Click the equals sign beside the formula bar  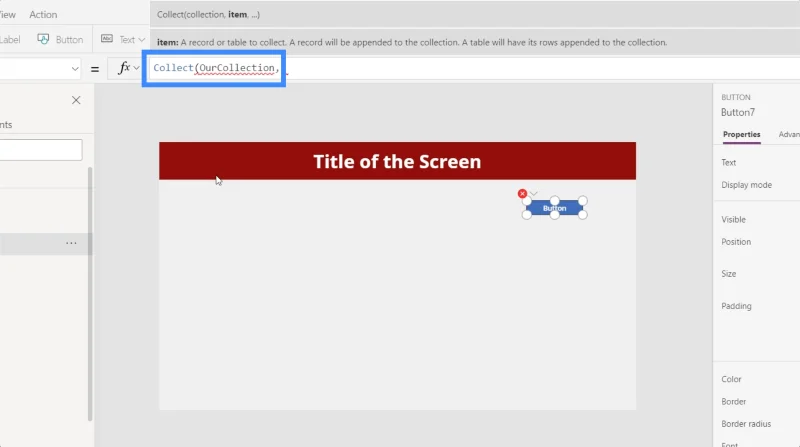[x=95, y=68]
